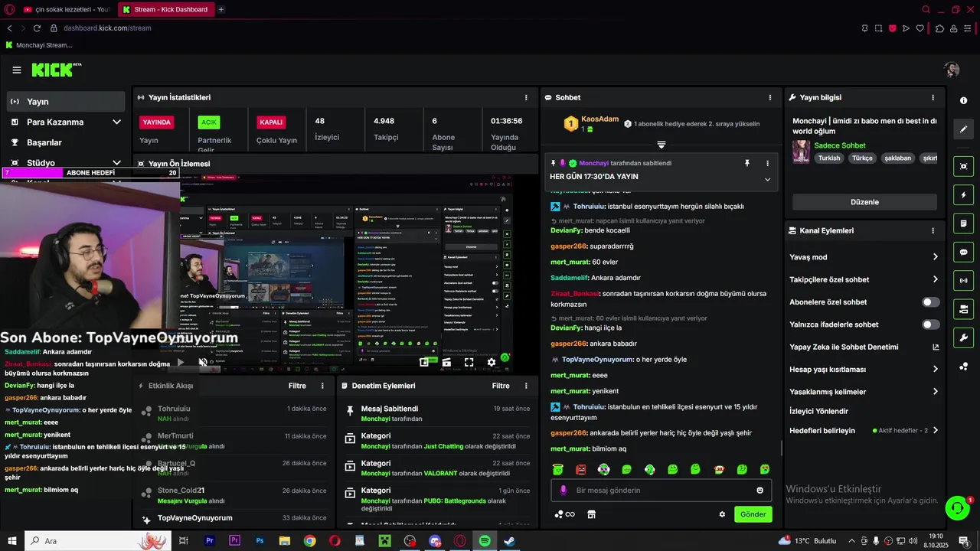The image size is (980, 551).
Task: Expand Hesap yaşı kısıtlaması settings
Action: 935,369
